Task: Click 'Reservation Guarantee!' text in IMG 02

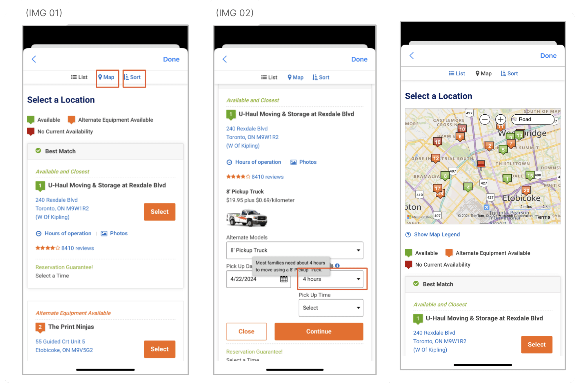Action: (x=254, y=352)
